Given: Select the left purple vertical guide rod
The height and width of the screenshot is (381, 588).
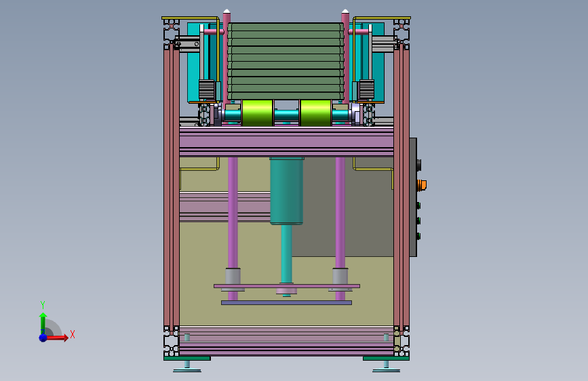Looking at the screenshot, I should (x=233, y=212).
